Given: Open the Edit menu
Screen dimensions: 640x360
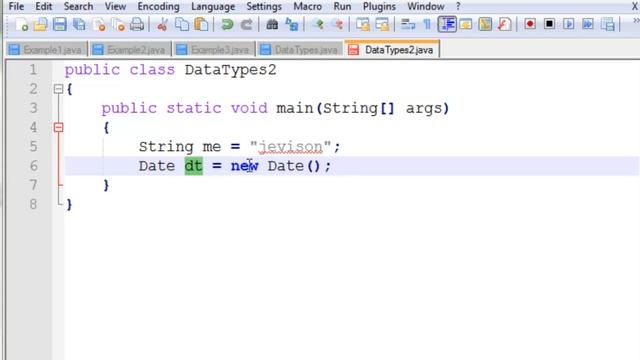Looking at the screenshot, I should [44, 7].
